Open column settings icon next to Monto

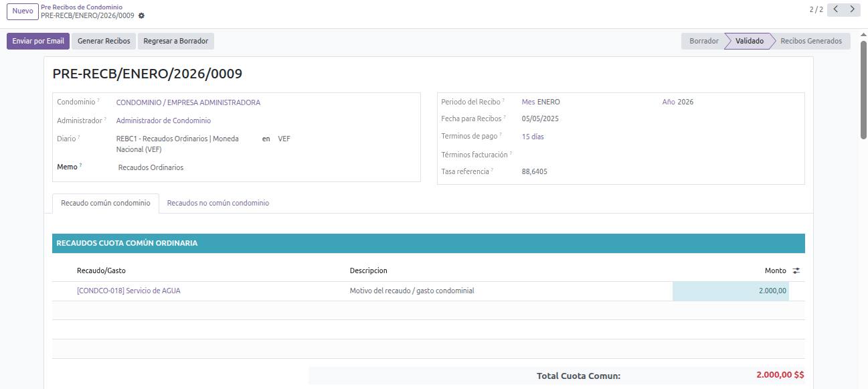pos(796,270)
